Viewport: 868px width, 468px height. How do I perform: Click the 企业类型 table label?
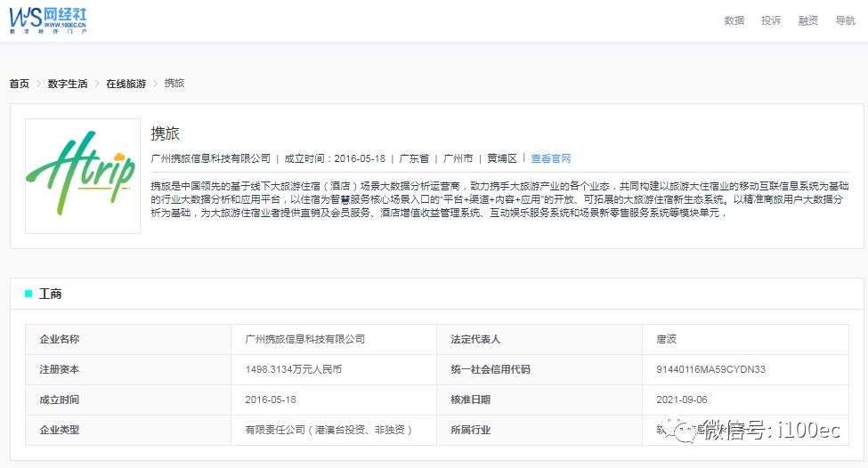[x=60, y=430]
